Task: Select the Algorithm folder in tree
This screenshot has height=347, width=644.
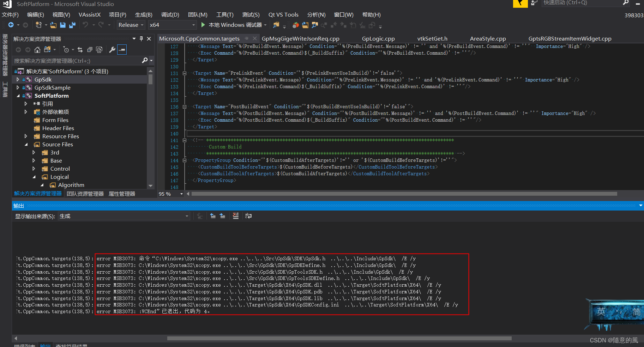Action: click(x=71, y=185)
